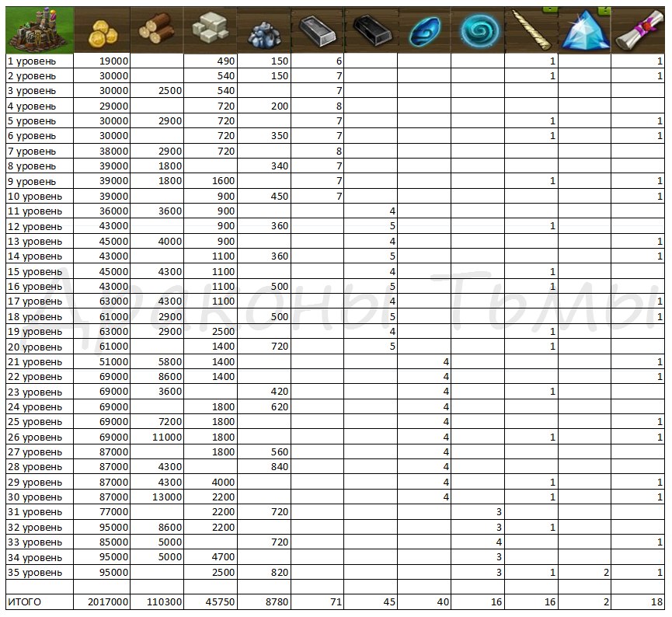
Task: Click the '28 уровень' row label
Action: coord(35,467)
